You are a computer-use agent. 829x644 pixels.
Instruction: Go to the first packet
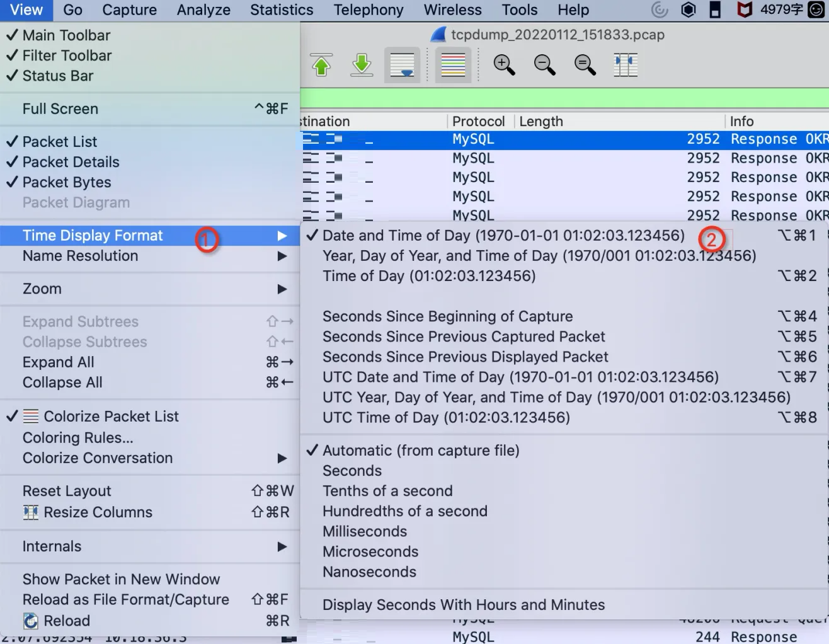(x=321, y=65)
